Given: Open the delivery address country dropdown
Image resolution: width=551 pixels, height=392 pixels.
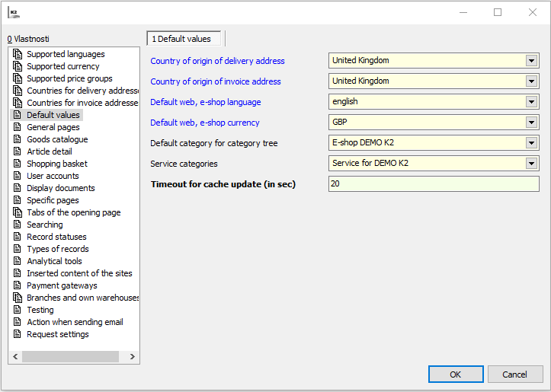Looking at the screenshot, I should [531, 61].
